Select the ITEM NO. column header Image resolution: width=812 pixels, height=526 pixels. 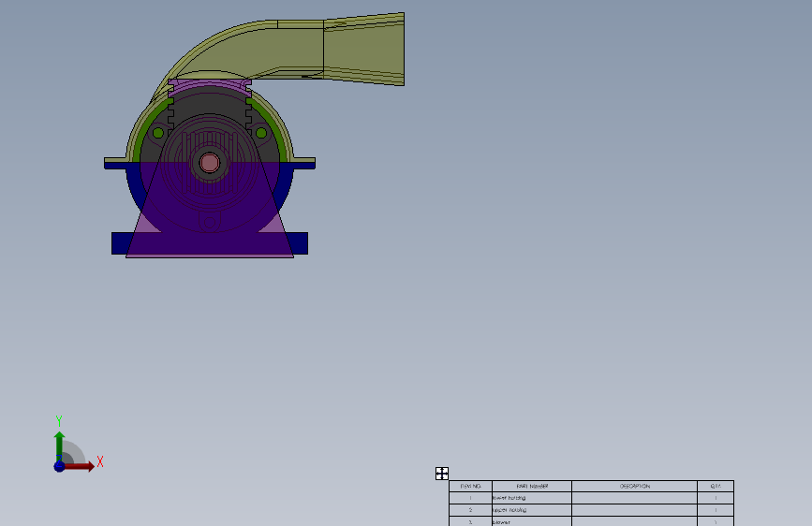(x=471, y=486)
